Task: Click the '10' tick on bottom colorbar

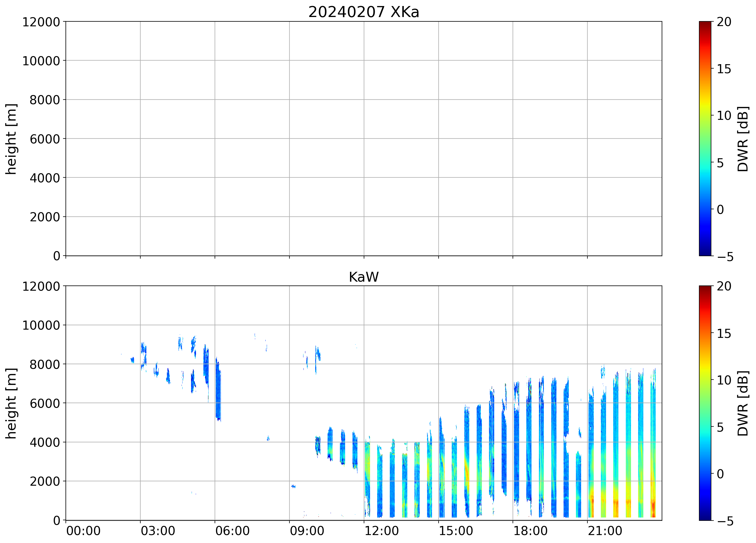Action: (x=724, y=380)
